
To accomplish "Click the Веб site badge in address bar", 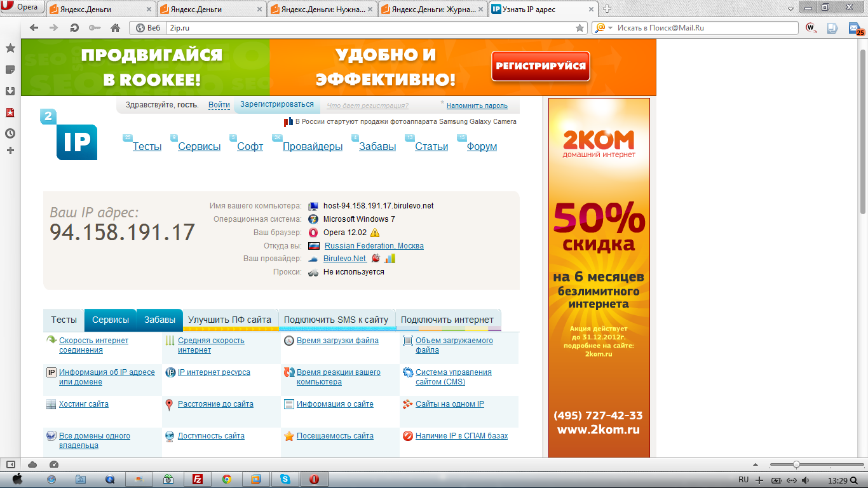I will pos(149,28).
